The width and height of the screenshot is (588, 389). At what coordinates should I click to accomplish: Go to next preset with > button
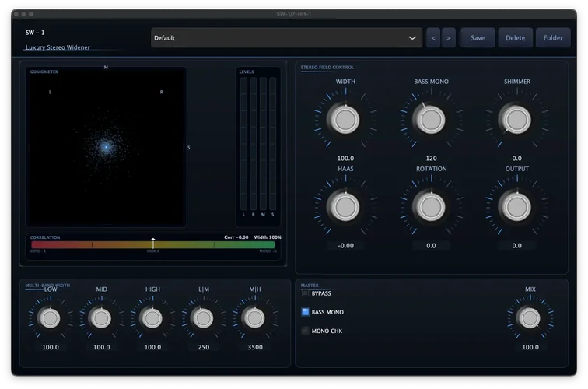tap(449, 38)
